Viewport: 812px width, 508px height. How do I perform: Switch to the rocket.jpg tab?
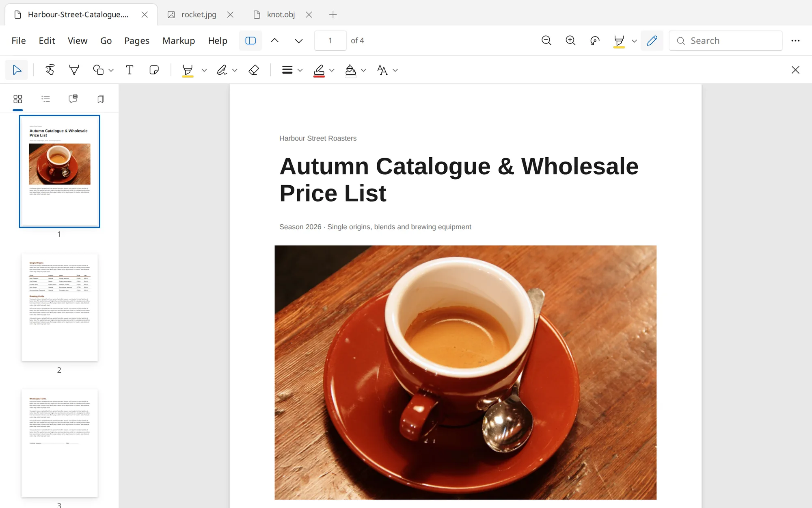(199, 15)
